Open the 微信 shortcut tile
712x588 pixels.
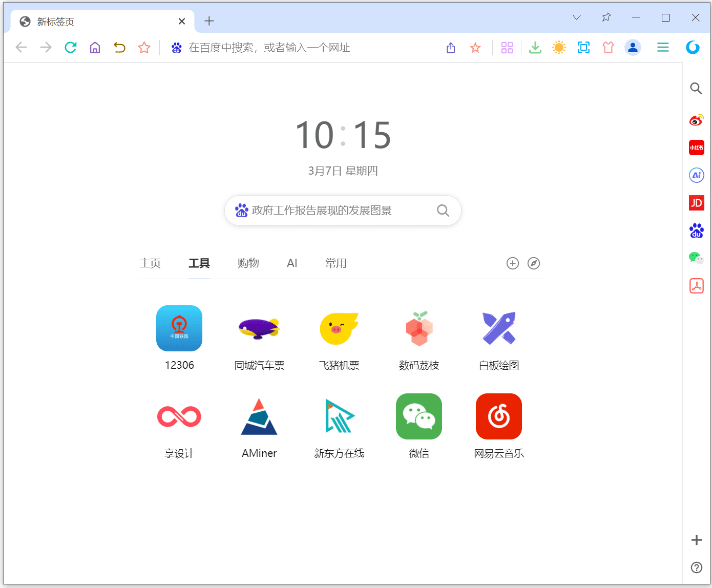tap(419, 426)
